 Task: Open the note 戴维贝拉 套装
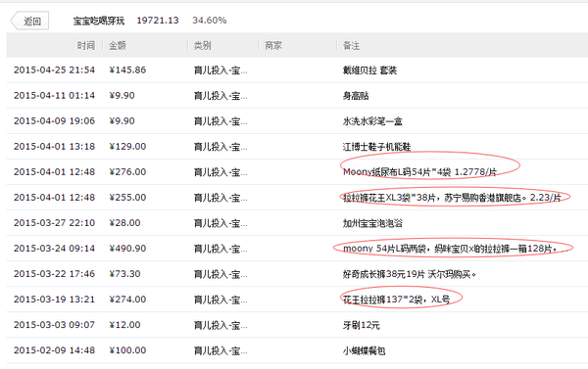point(369,70)
